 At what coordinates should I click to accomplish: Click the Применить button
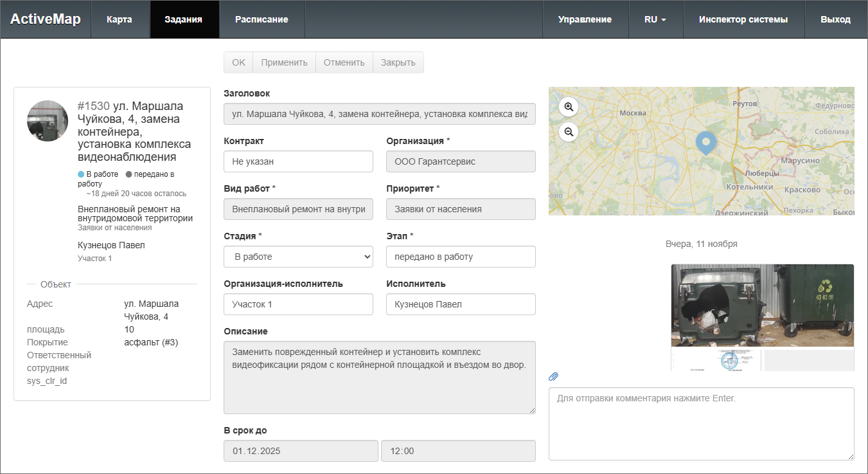[284, 62]
